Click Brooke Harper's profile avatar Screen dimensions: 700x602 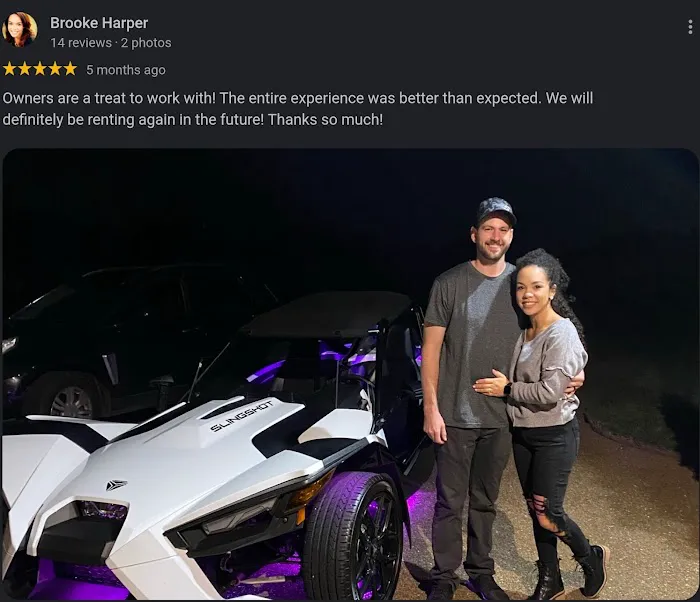(19, 29)
